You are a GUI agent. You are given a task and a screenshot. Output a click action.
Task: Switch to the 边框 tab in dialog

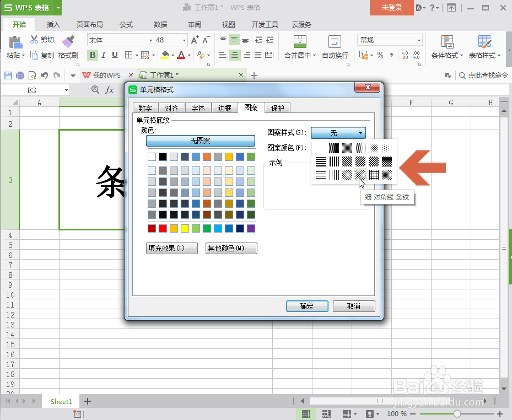[225, 108]
